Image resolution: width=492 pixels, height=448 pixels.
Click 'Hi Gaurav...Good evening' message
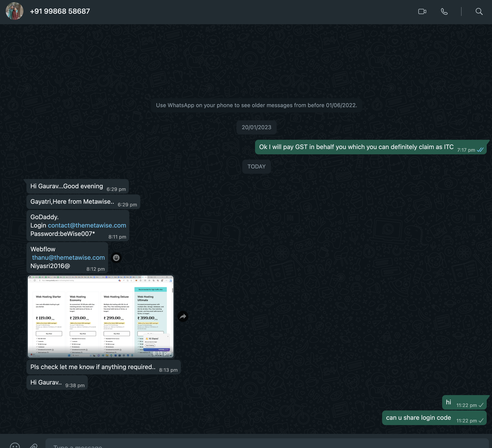pyautogui.click(x=67, y=186)
